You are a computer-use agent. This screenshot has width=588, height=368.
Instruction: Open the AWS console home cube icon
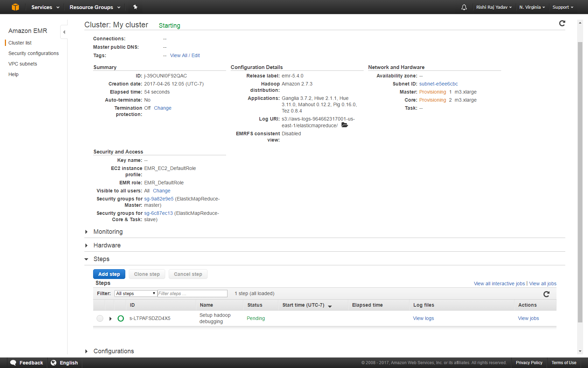15,7
